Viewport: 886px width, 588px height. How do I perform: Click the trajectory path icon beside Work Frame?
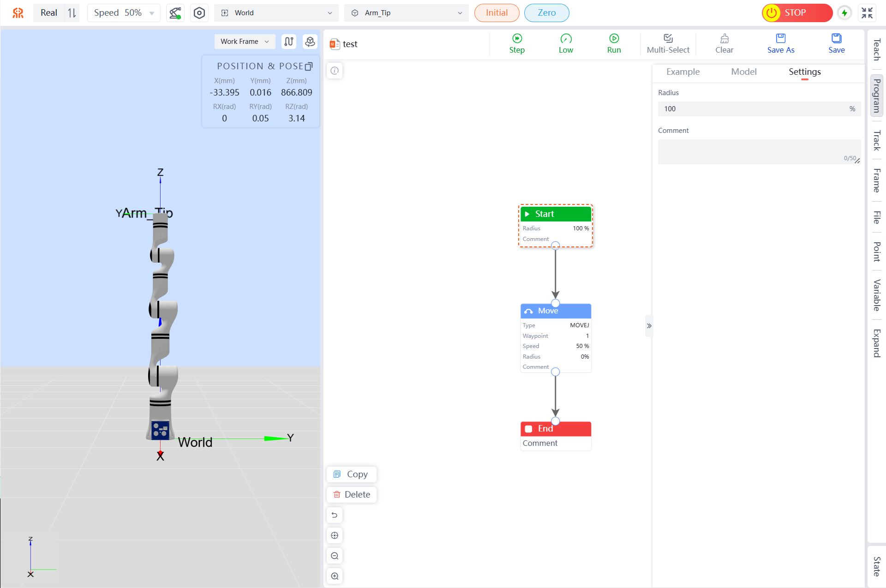point(289,42)
